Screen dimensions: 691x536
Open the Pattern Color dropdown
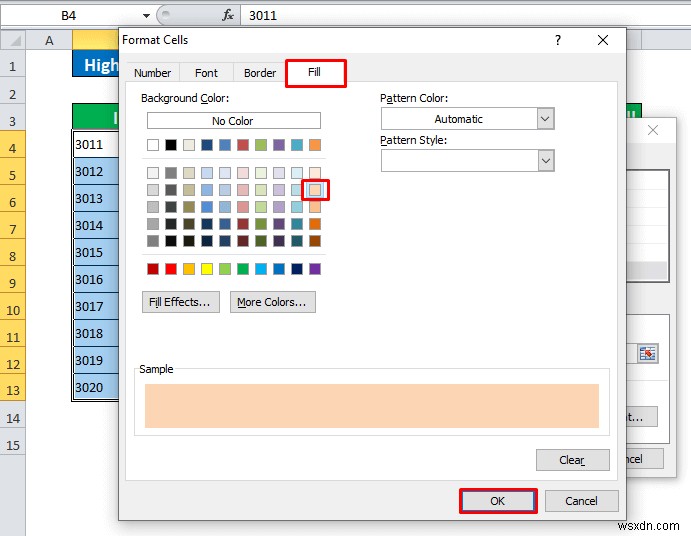546,119
